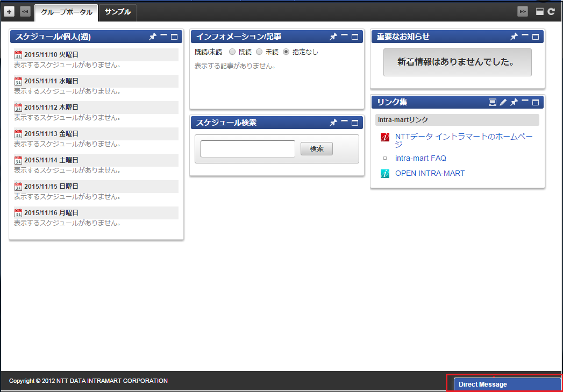Screen dimensions: 563x392
Task: Click the schedule search text input field
Action: point(247,148)
